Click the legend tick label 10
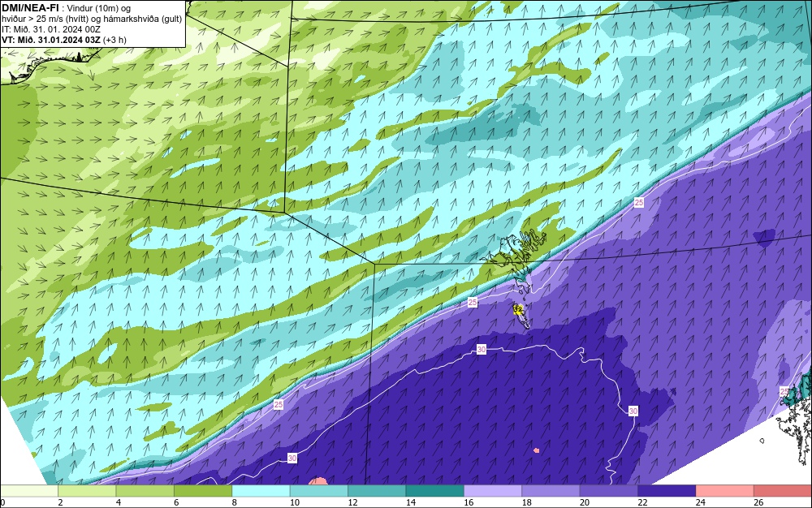The image size is (812, 508). (295, 502)
